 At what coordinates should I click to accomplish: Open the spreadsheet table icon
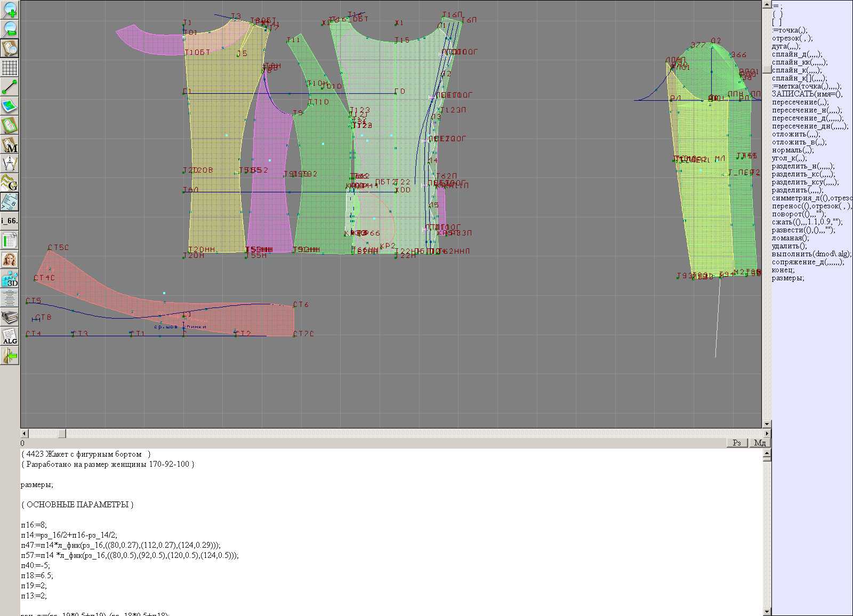point(10,240)
